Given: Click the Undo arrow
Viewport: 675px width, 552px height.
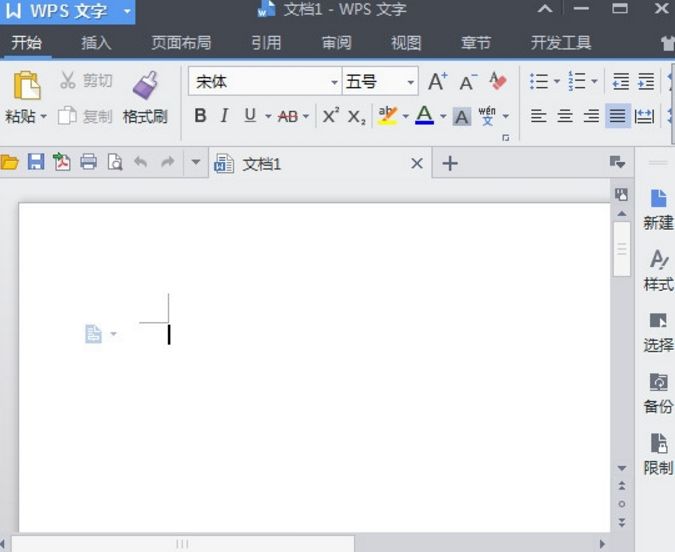Looking at the screenshot, I should [x=141, y=162].
